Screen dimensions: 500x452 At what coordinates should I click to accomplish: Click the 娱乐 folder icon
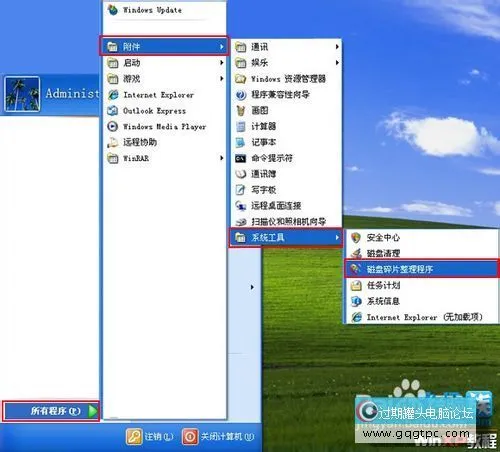click(x=241, y=63)
